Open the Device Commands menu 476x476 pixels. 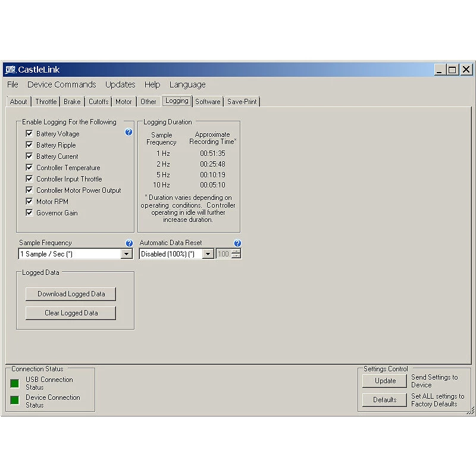(61, 84)
